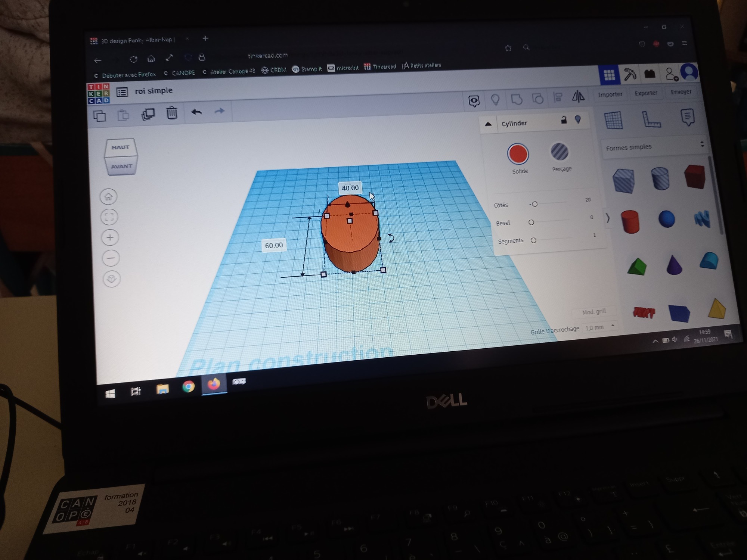Hide the cylinder with the panel bulb icon
This screenshot has height=560, width=747.
point(578,119)
